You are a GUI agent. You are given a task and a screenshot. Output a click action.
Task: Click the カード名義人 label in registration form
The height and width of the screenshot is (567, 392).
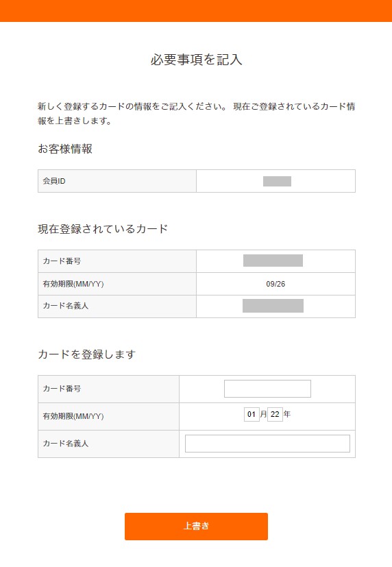point(65,444)
